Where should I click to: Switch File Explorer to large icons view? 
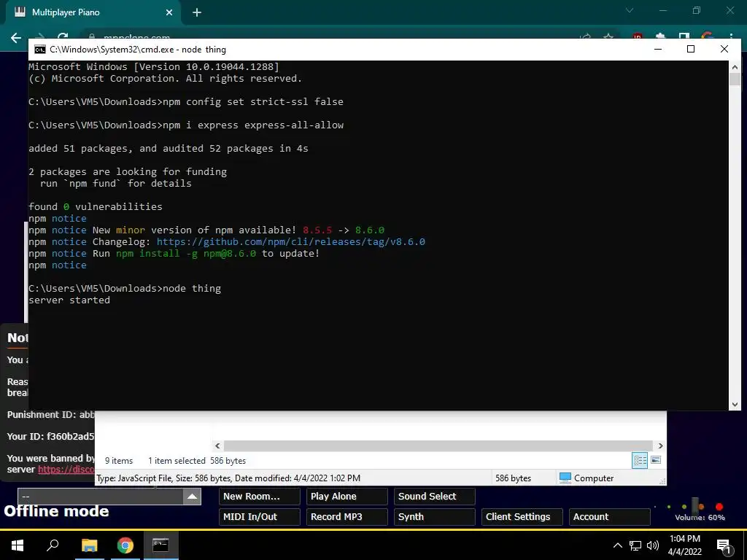(656, 460)
